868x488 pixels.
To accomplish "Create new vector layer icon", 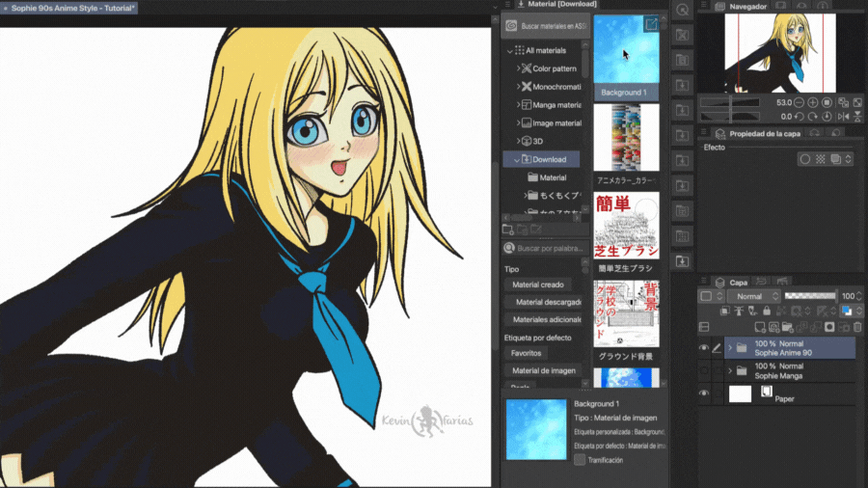I will coord(773,327).
